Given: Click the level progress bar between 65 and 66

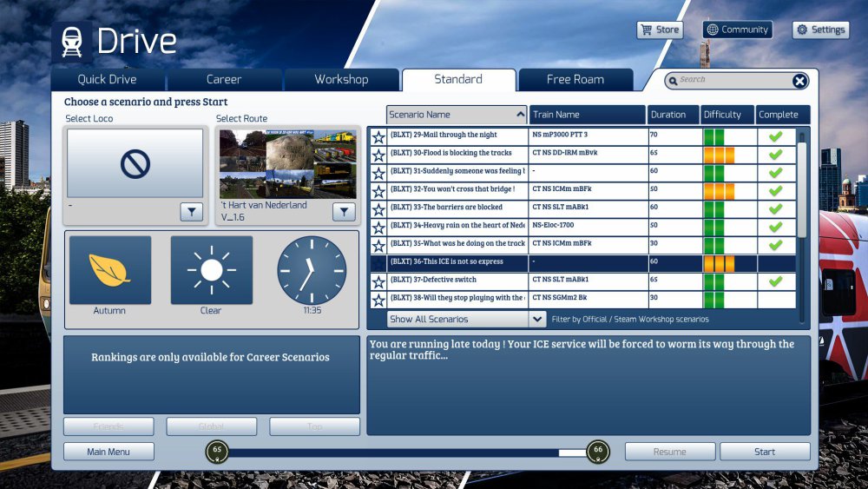Looking at the screenshot, I should (406, 453).
